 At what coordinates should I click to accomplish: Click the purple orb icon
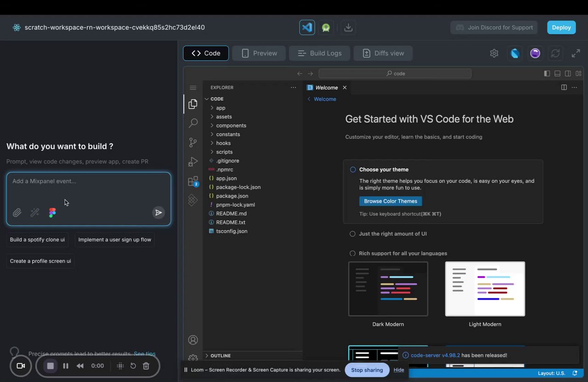pyautogui.click(x=535, y=53)
